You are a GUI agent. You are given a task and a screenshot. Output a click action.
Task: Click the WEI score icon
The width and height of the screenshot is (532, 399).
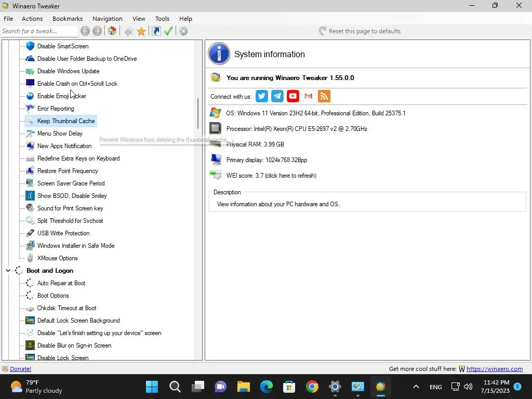click(215, 175)
